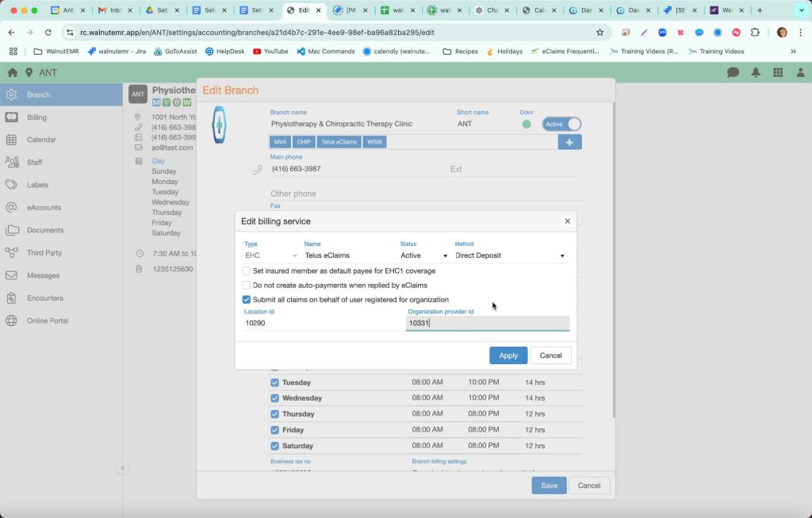This screenshot has height=518, width=812.
Task: Open the home icon in green header
Action: click(13, 72)
